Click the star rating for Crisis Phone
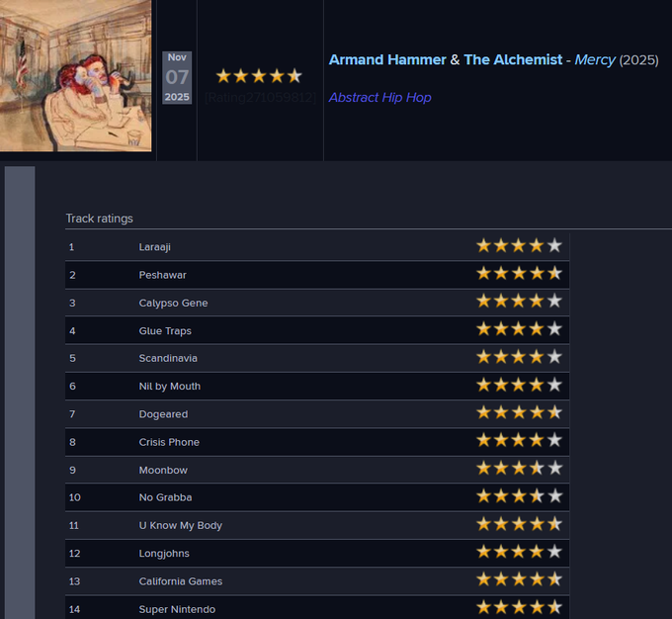Image resolution: width=672 pixels, height=619 pixels. 519,441
